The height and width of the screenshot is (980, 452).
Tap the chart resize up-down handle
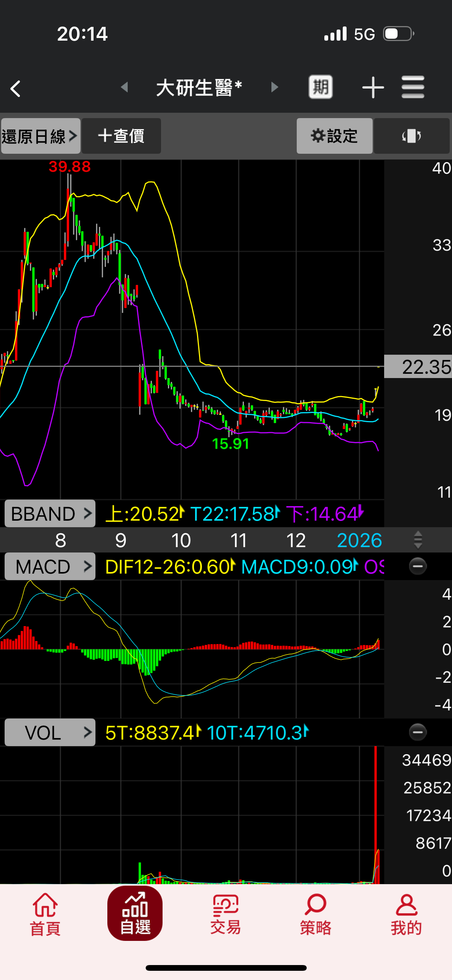[x=418, y=540]
